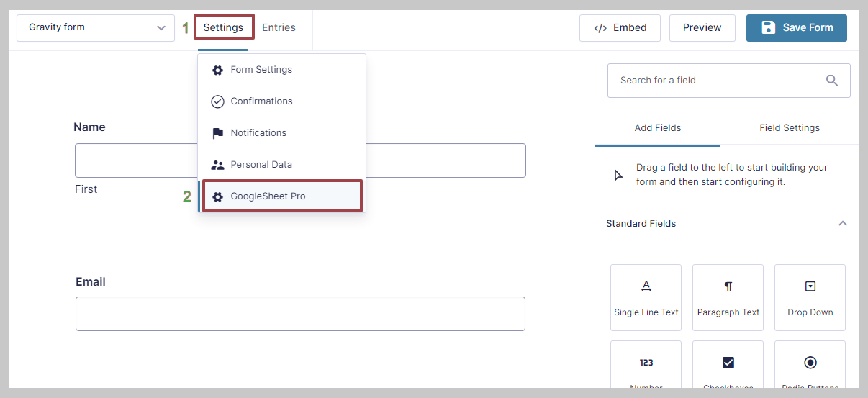Viewport: 868px width, 398px height.
Task: Choose Notifications from the settings menu
Action: click(282, 133)
